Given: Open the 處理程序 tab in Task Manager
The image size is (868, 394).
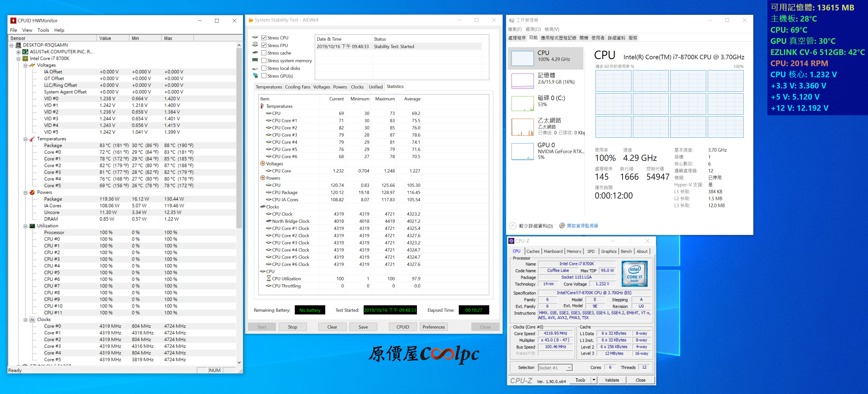Looking at the screenshot, I should [516, 38].
